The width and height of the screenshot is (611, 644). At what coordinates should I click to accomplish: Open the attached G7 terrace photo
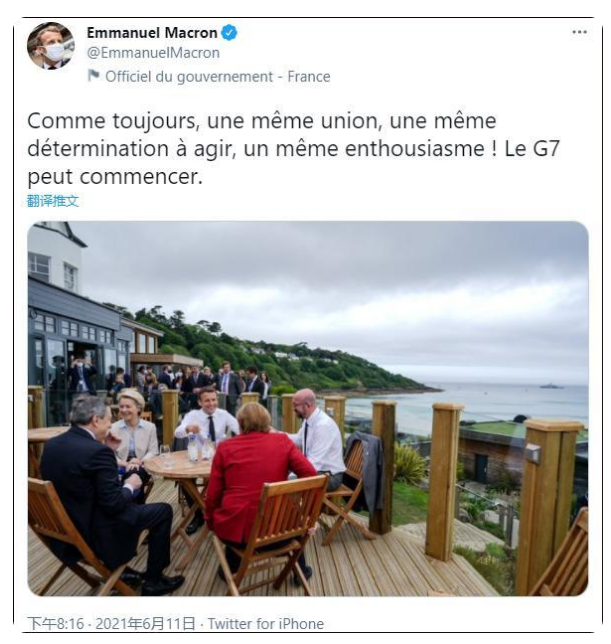(x=308, y=408)
